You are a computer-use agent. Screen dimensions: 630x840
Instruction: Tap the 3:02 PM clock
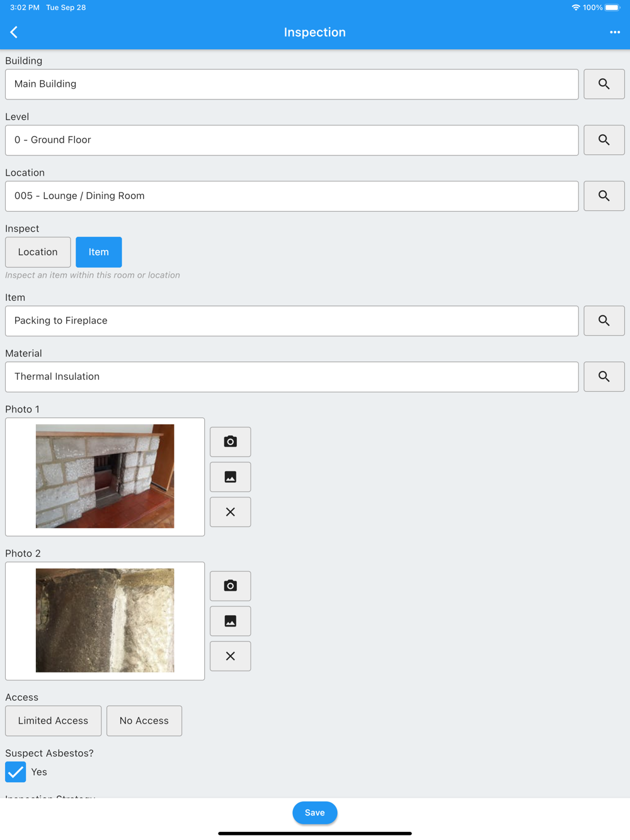(x=25, y=8)
